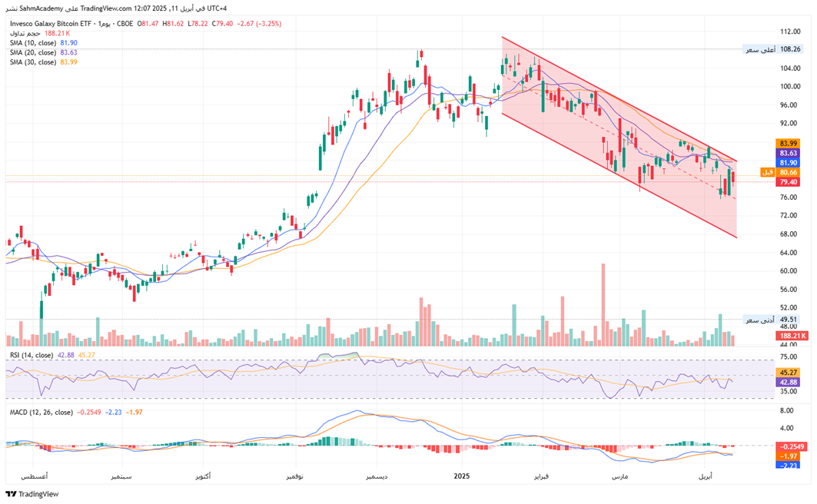Click the 76.00 price axis label
This screenshot has height=504, width=817.
click(x=789, y=197)
